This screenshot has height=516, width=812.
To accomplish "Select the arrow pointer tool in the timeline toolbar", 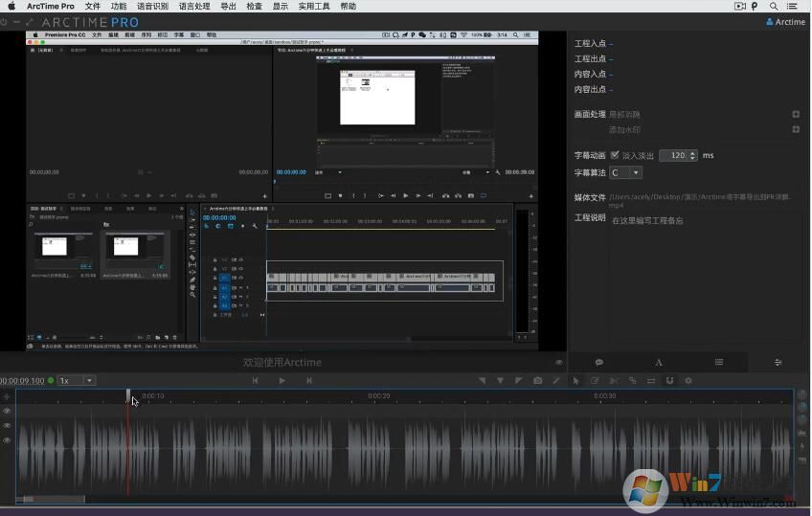I will 575,381.
